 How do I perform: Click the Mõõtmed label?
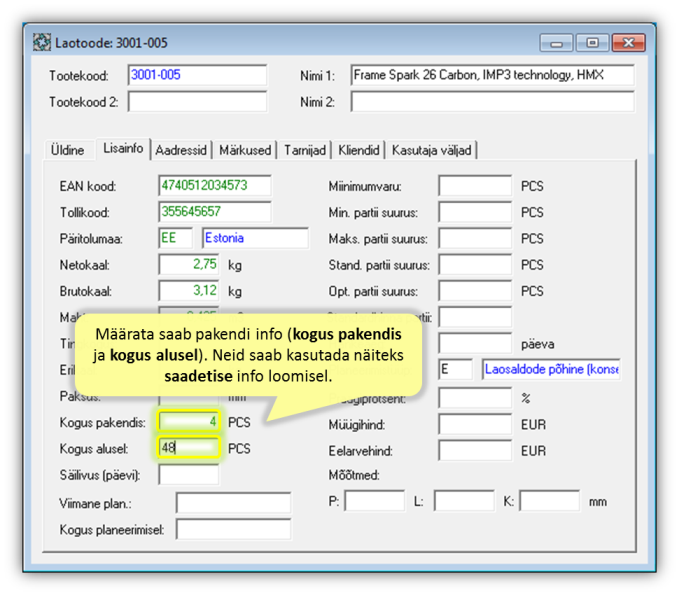pos(354,475)
